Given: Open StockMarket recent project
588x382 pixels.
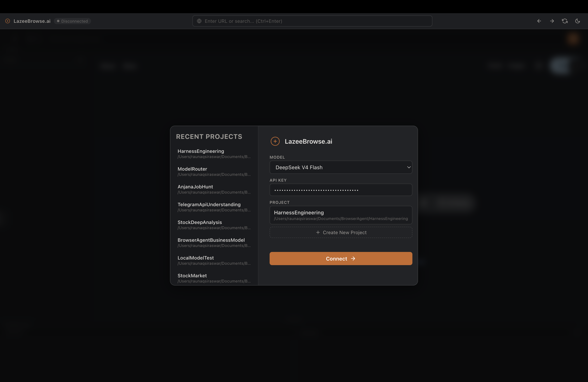Looking at the screenshot, I should point(214,278).
